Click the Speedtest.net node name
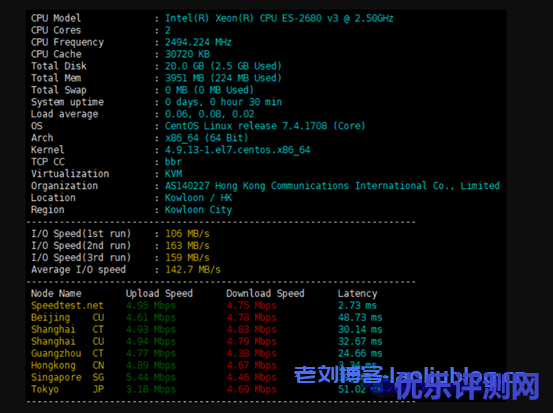 [x=67, y=305]
